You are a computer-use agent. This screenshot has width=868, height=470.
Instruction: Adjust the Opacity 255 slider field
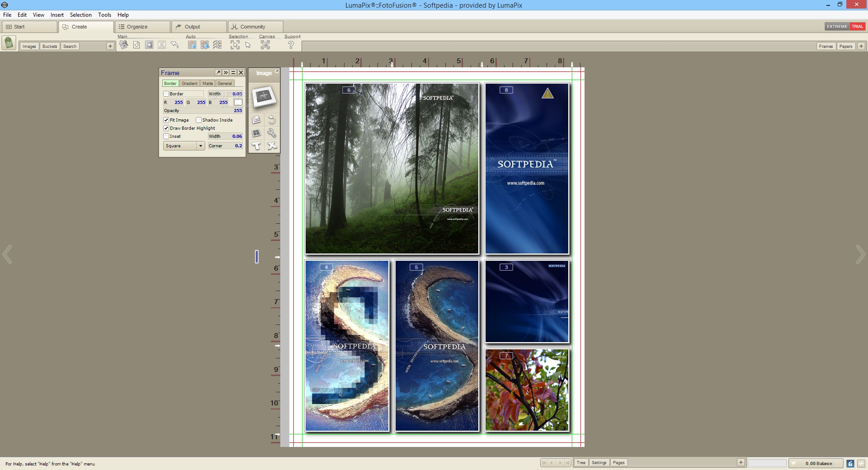pos(203,111)
